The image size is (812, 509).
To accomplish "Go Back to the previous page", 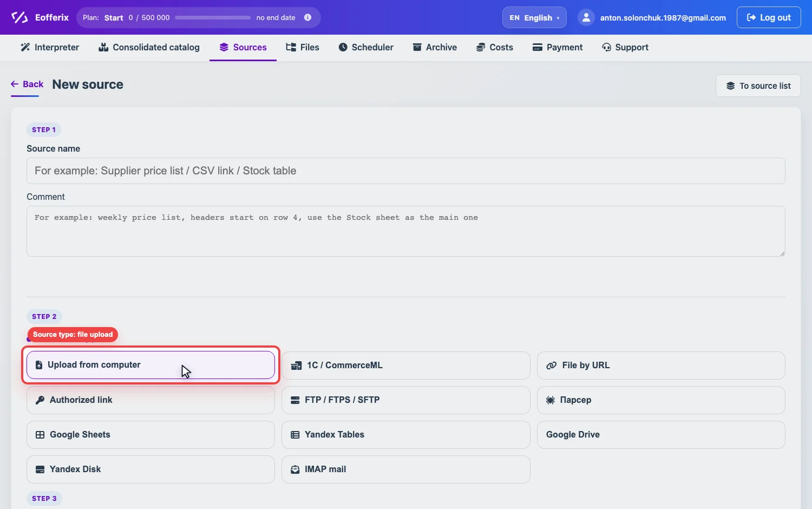I will 27,84.
